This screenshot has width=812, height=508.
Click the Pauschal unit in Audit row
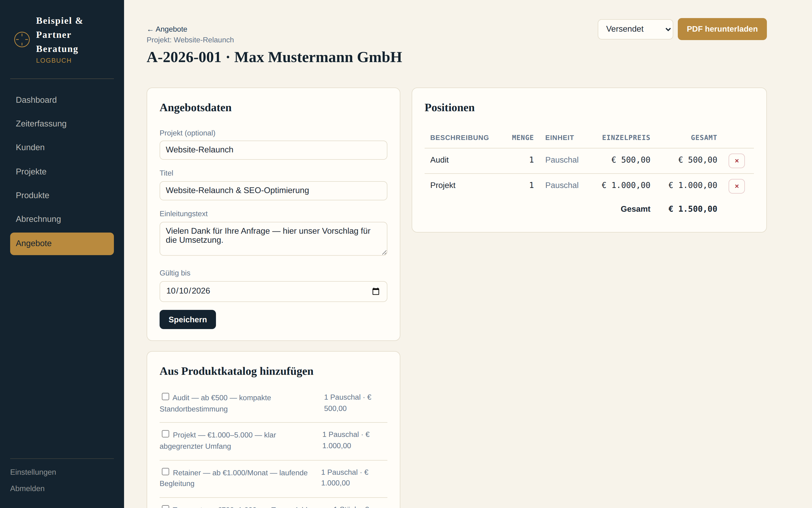(562, 160)
